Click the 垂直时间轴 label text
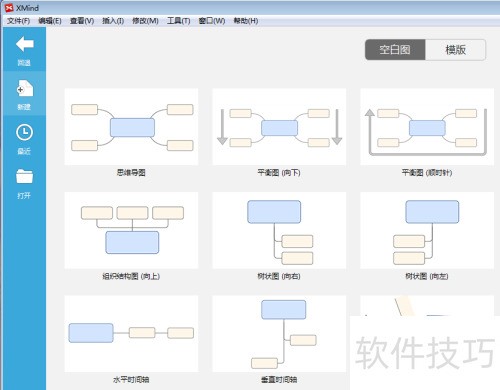500x390 pixels. point(279,380)
